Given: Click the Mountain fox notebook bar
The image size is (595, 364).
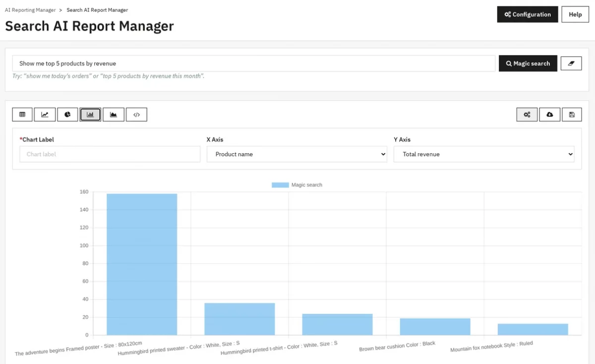Looking at the screenshot, I should pos(533,329).
